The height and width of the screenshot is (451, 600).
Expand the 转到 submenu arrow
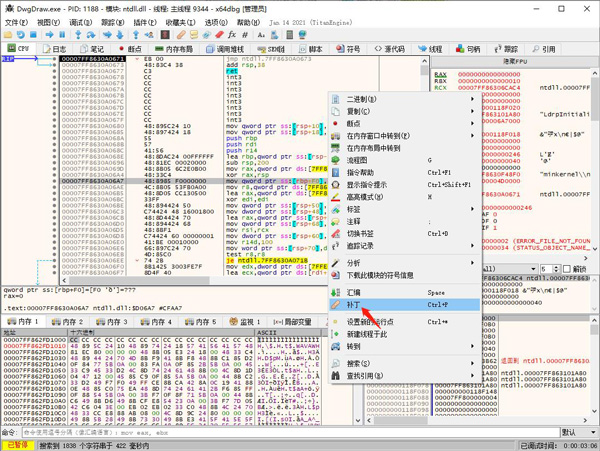click(473, 346)
